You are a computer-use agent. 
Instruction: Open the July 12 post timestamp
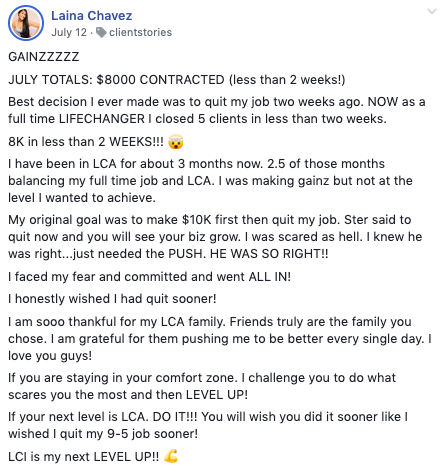tap(69, 32)
